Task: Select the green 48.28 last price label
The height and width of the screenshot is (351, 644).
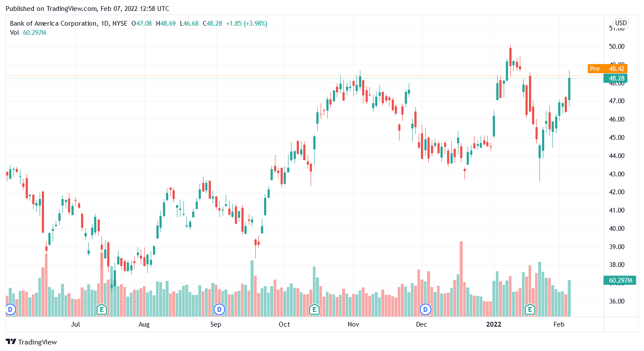Action: tap(615, 78)
